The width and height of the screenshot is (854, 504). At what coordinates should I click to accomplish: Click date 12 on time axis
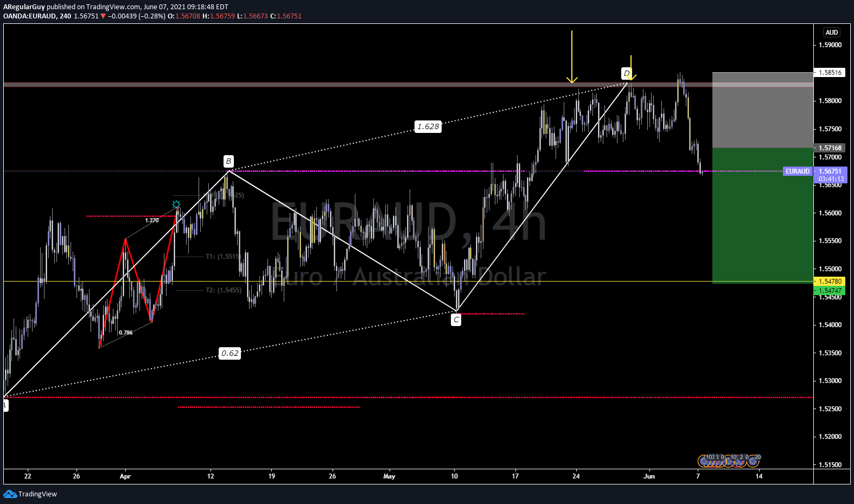(x=211, y=476)
